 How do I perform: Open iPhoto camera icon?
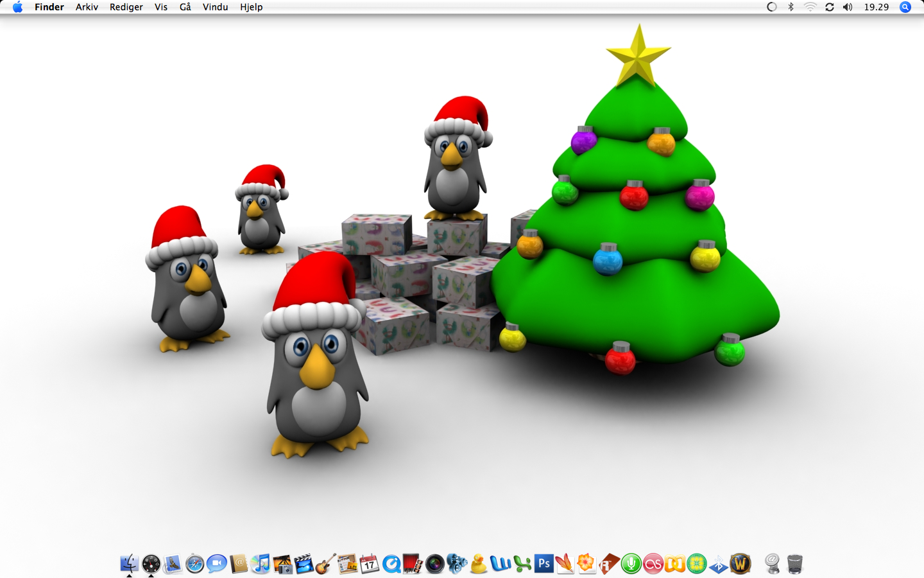(282, 564)
